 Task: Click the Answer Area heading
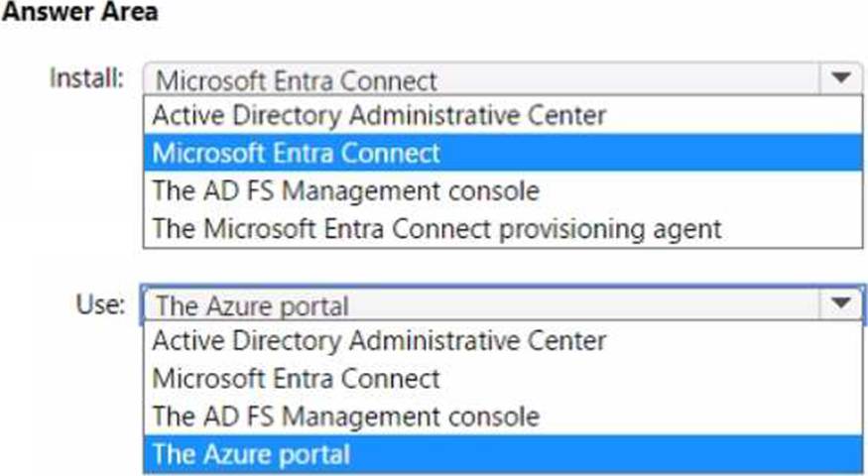(x=79, y=12)
